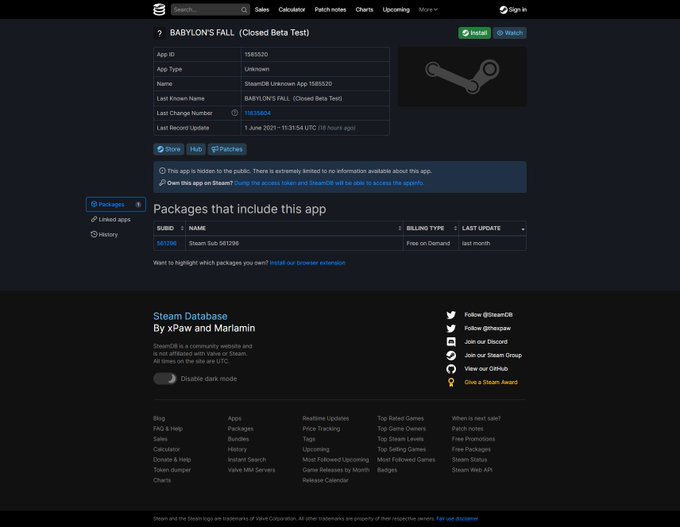The width and height of the screenshot is (680, 527).
Task: Open the Steam Web API footer link
Action: [x=472, y=470]
